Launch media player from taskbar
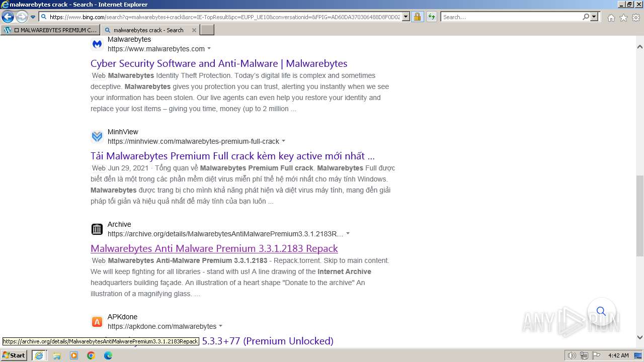The width and height of the screenshot is (644, 362). (x=74, y=355)
